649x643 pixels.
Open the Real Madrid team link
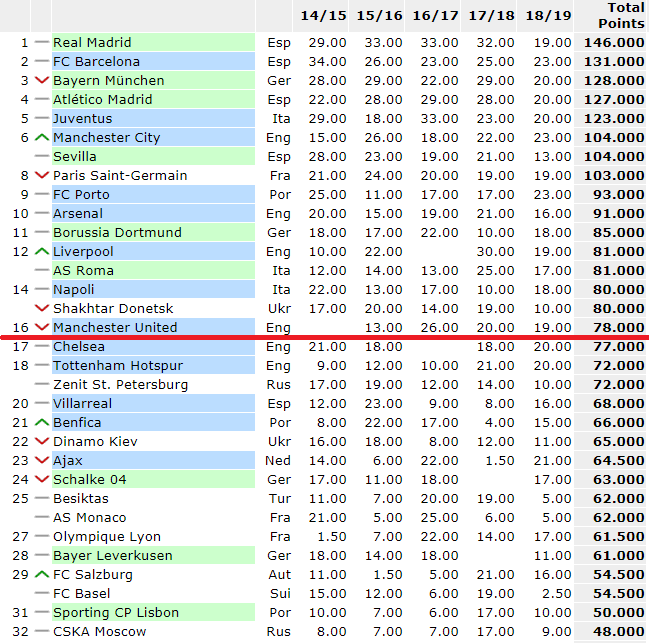[x=92, y=42]
